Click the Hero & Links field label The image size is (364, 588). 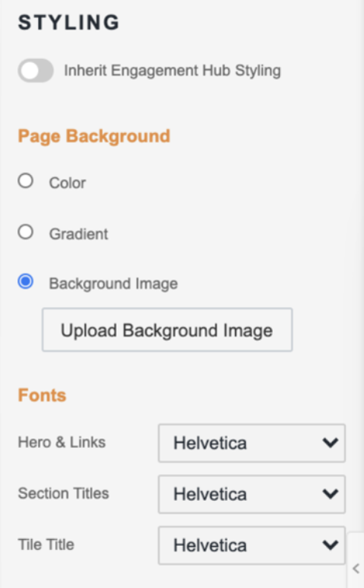pyautogui.click(x=62, y=443)
